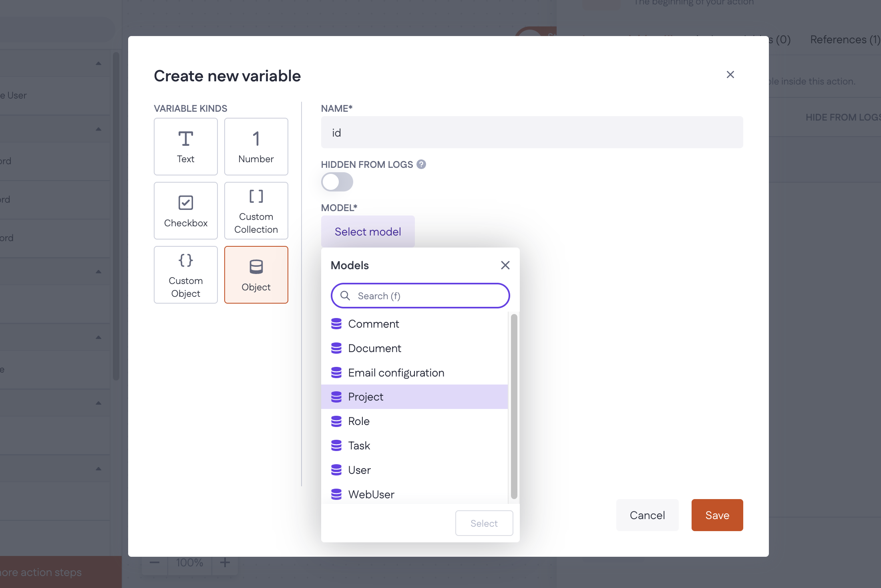Open the Select model dropdown
Image resolution: width=881 pixels, height=588 pixels.
point(368,232)
